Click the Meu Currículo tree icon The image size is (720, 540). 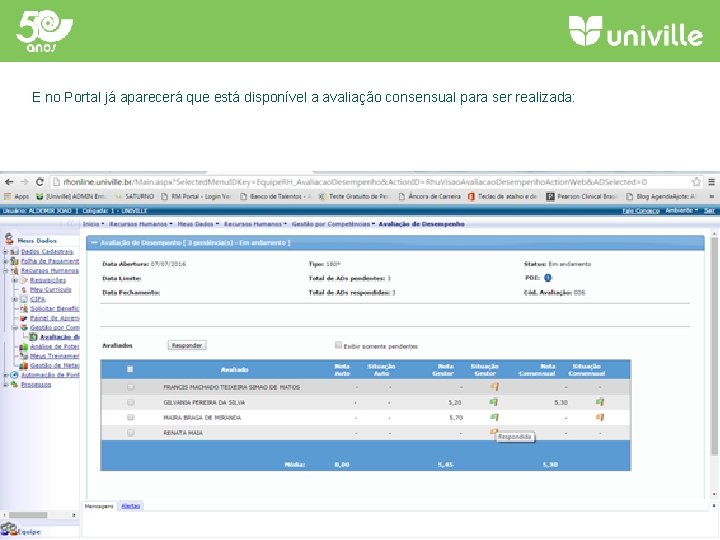[24, 290]
